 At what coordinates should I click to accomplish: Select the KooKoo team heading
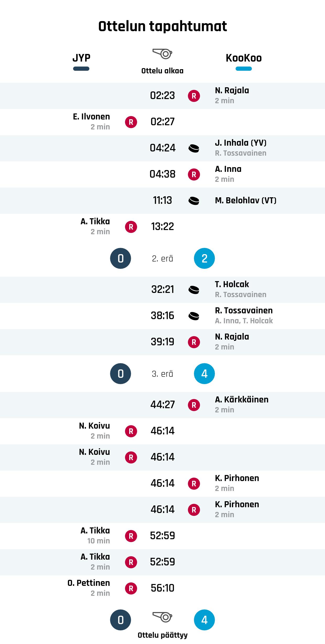pos(243,58)
